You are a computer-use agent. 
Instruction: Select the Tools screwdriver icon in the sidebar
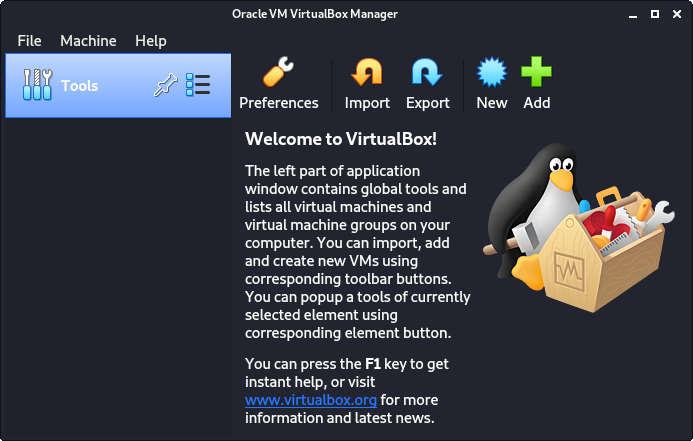(37, 85)
